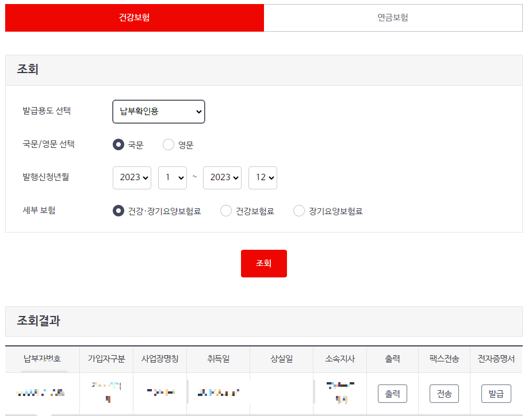The height and width of the screenshot is (419, 532).
Task: Click the red 조회 search button
Action: (x=264, y=263)
